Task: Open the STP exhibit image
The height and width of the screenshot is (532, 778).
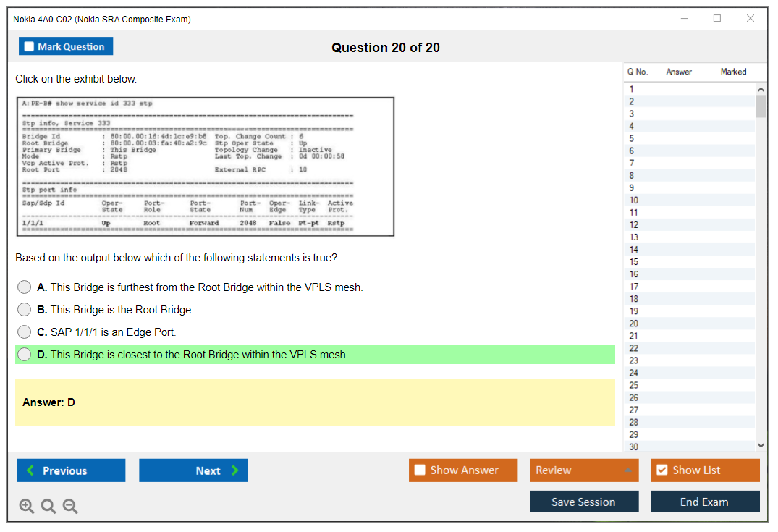Action: [x=205, y=166]
